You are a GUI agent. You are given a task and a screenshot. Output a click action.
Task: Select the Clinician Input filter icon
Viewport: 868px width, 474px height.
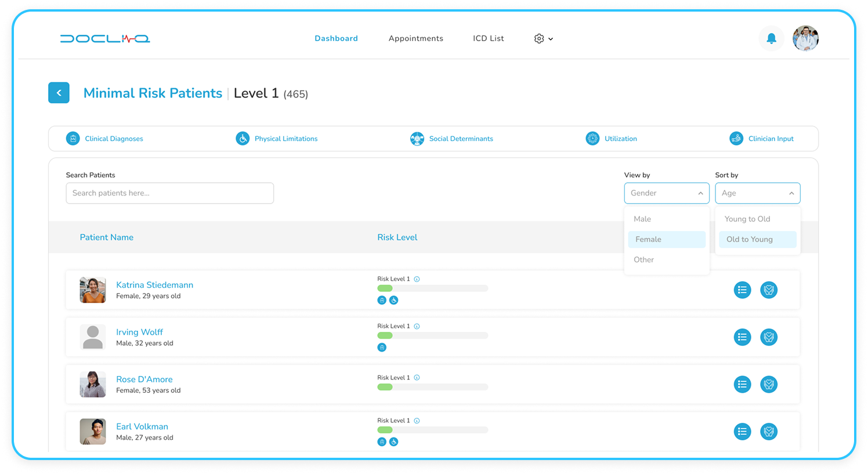pos(736,138)
